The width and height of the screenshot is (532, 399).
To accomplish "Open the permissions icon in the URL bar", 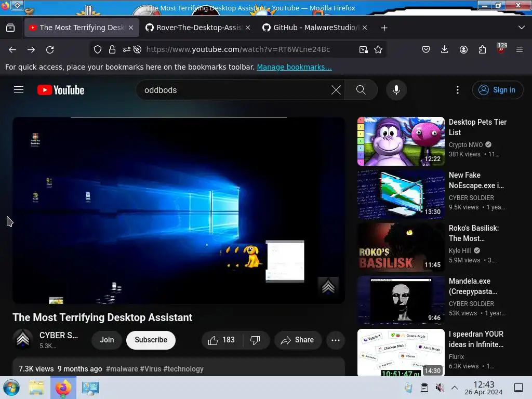I will [127, 49].
